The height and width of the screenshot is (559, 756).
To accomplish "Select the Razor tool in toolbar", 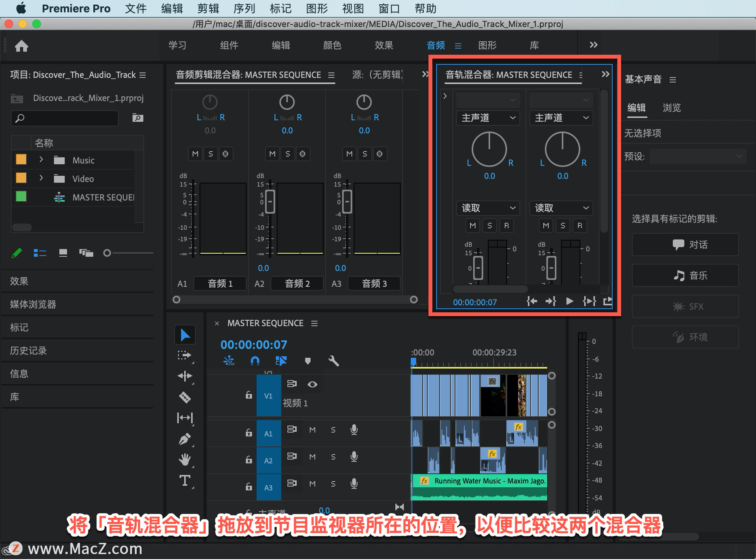I will point(185,397).
